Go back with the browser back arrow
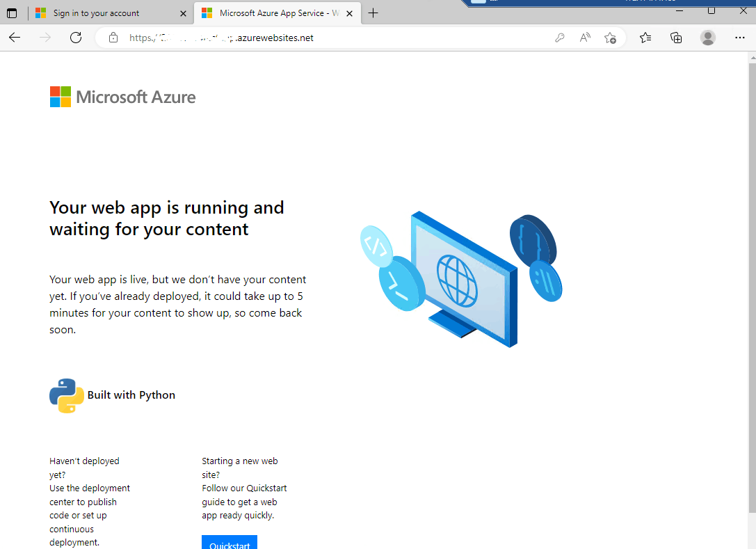This screenshot has height=549, width=756. pos(15,38)
